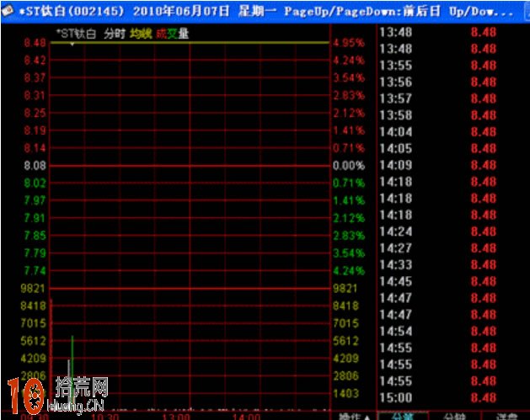Click the 9821 volume label on the left axis
This screenshot has height=420, width=530.
[x=33, y=289]
